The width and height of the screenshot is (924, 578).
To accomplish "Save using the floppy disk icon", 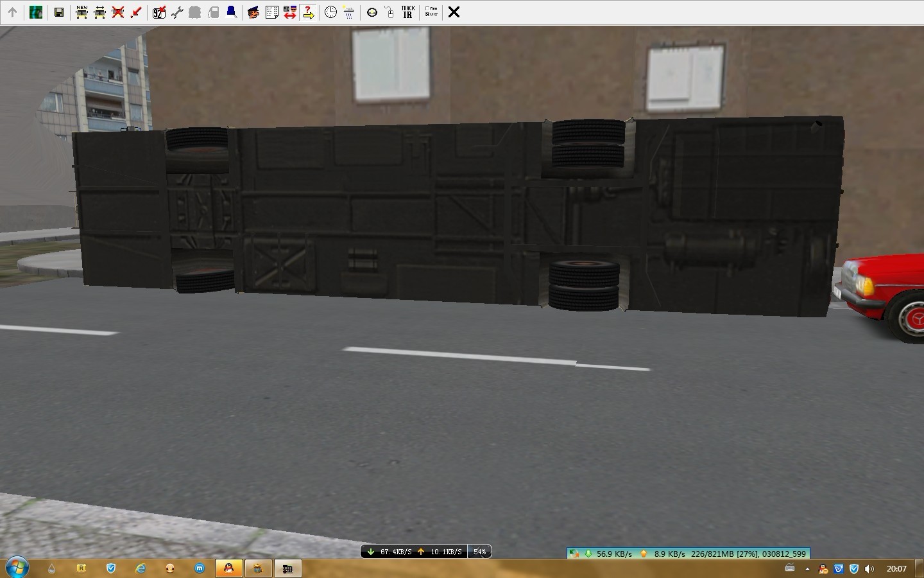I will pos(58,12).
